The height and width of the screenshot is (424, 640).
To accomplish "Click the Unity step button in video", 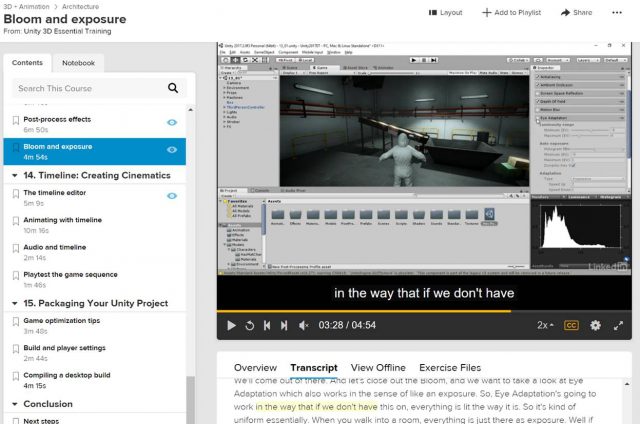I will pyautogui.click(x=434, y=60).
